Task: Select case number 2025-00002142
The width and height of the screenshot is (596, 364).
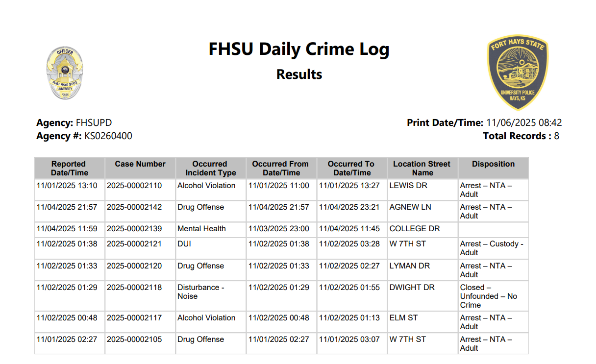Action: coord(134,207)
